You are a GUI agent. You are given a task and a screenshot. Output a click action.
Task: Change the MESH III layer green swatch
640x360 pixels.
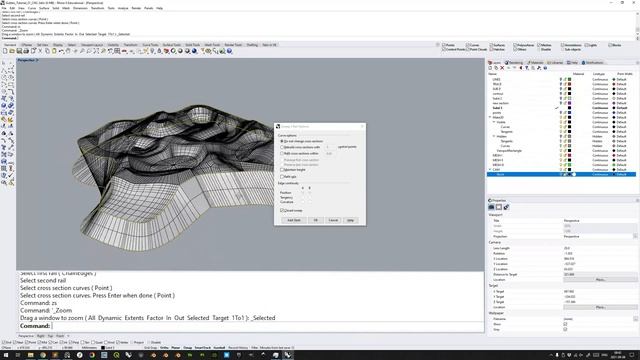(x=569, y=165)
